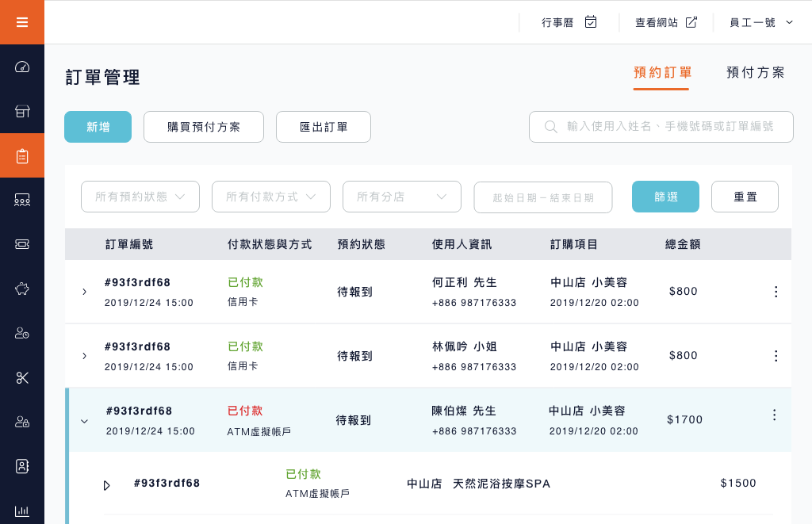Open the scissors services icon in sidebar
This screenshot has height=524, width=812.
[x=21, y=377]
